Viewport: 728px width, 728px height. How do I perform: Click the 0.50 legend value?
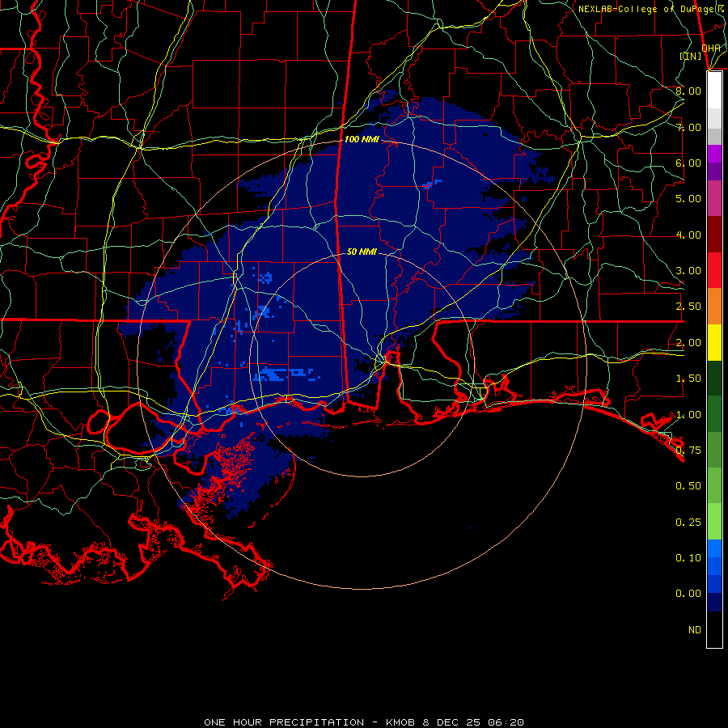688,486
